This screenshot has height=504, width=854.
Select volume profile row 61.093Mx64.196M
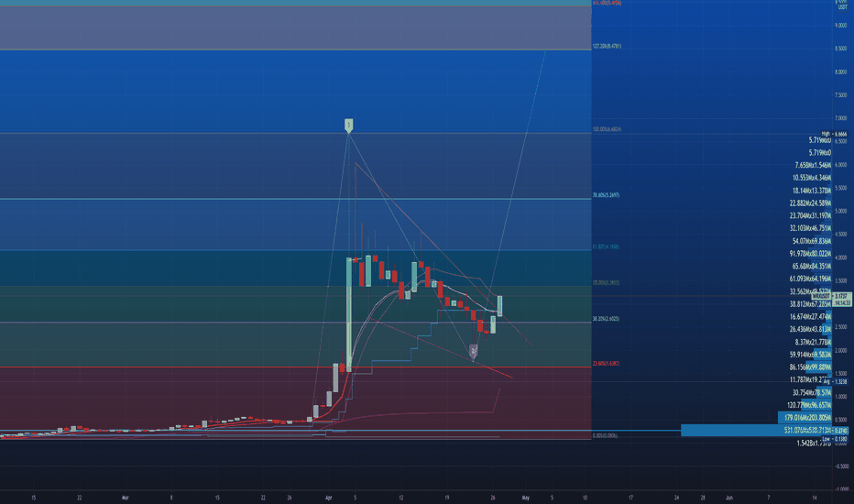pyautogui.click(x=810, y=279)
